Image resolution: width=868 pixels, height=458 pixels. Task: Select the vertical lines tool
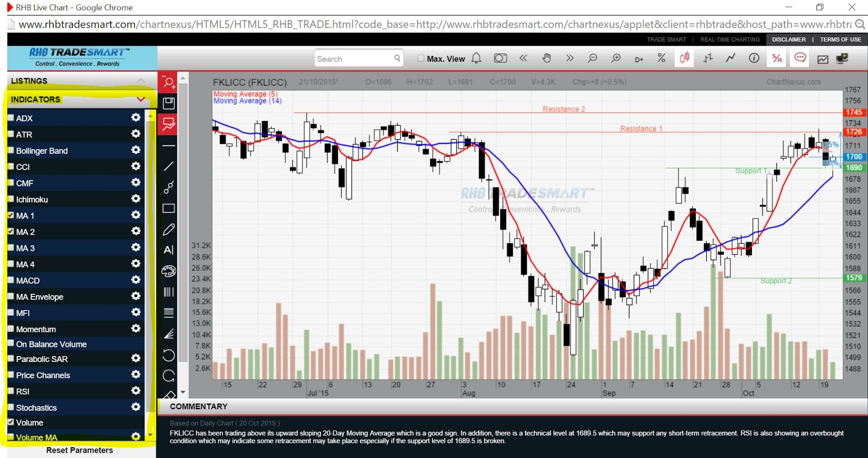pyautogui.click(x=169, y=292)
